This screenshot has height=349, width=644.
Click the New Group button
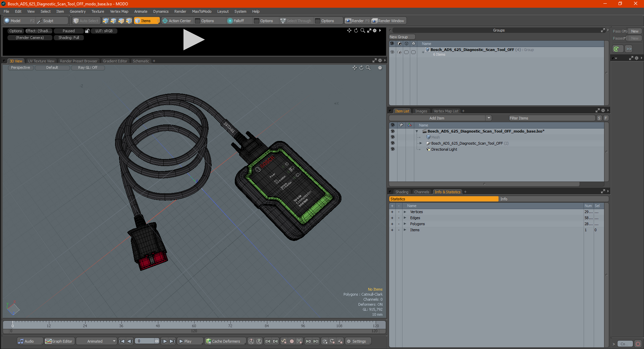[402, 37]
